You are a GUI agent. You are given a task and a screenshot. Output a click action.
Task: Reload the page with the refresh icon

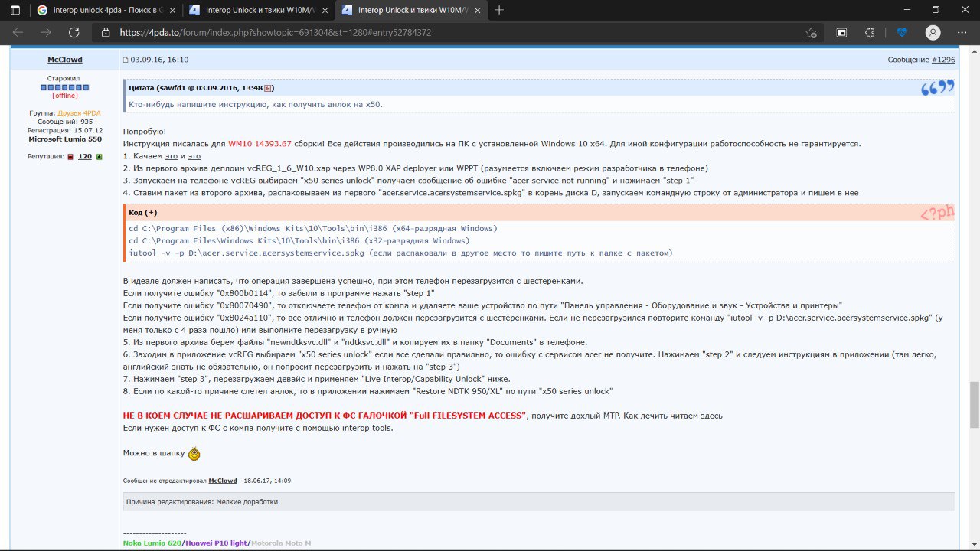coord(74,33)
